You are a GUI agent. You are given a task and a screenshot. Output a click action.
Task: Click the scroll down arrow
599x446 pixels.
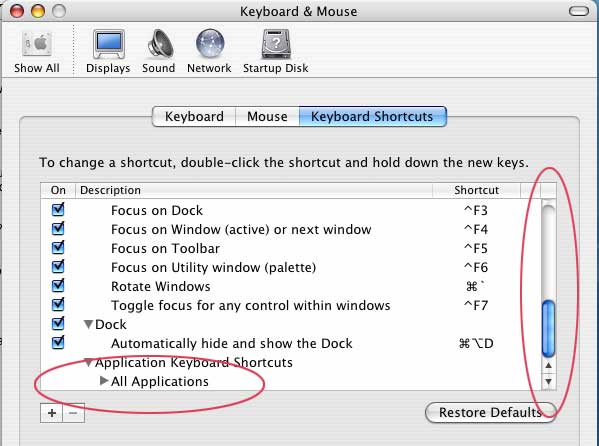point(549,381)
